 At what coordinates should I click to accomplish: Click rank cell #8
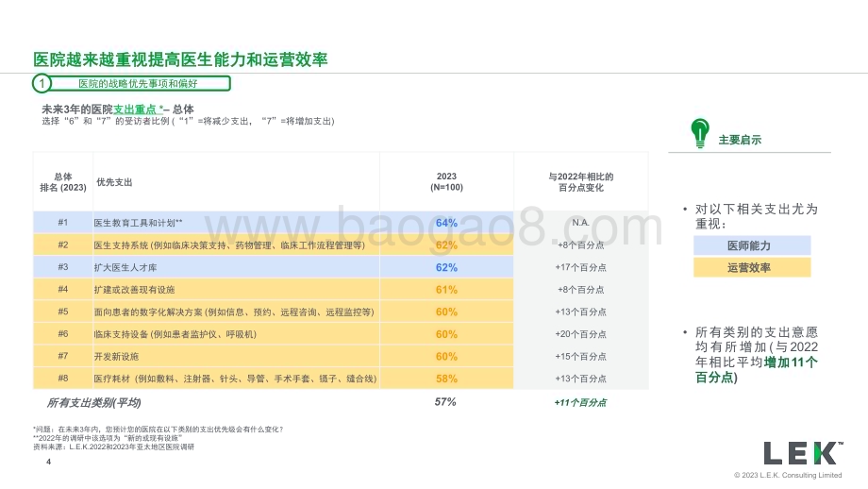tap(63, 378)
